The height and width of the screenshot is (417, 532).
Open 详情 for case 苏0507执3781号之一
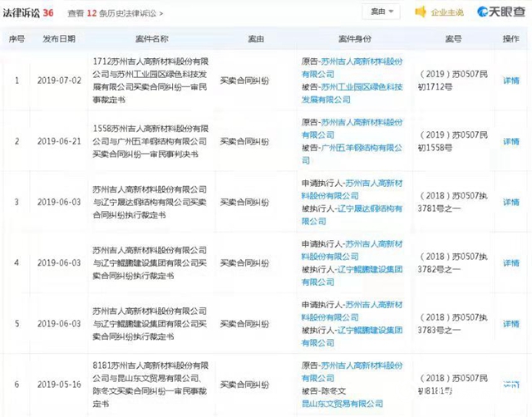tap(511, 202)
